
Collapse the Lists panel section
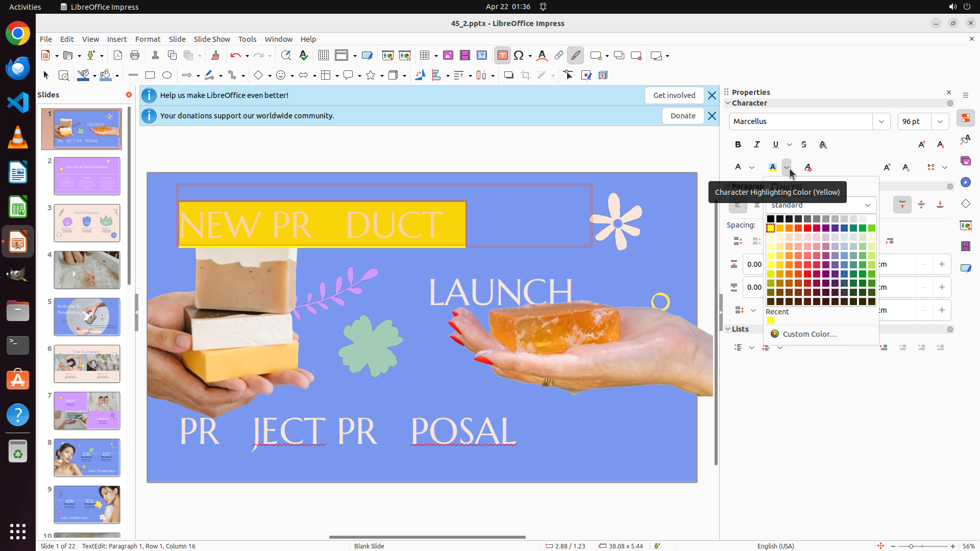click(x=728, y=329)
